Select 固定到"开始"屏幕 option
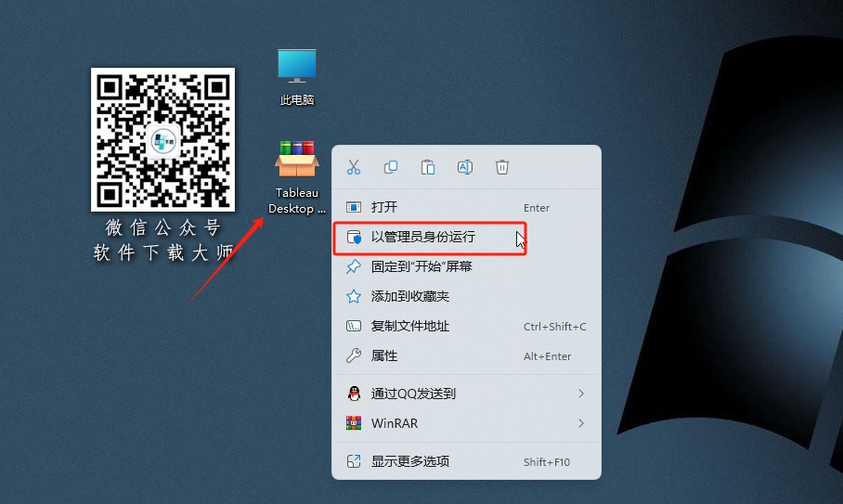 [466, 266]
